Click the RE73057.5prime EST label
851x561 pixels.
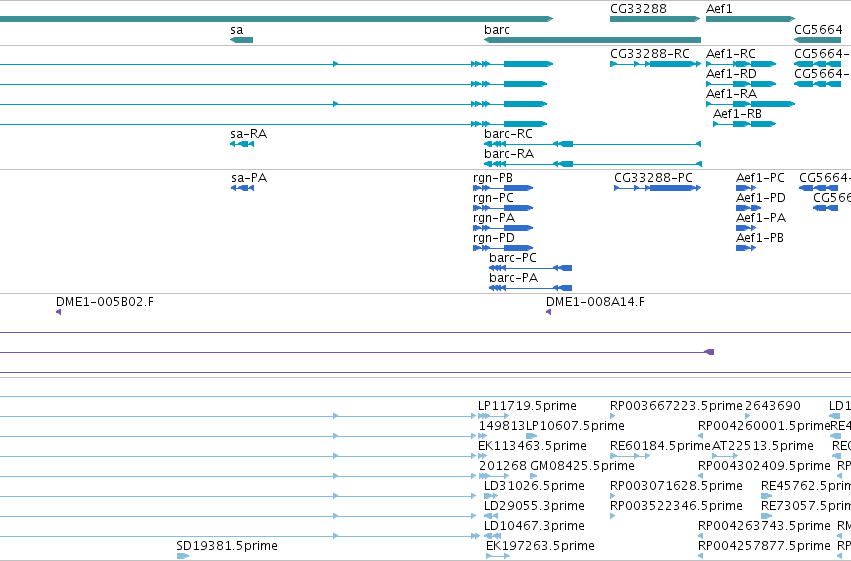tap(806, 506)
